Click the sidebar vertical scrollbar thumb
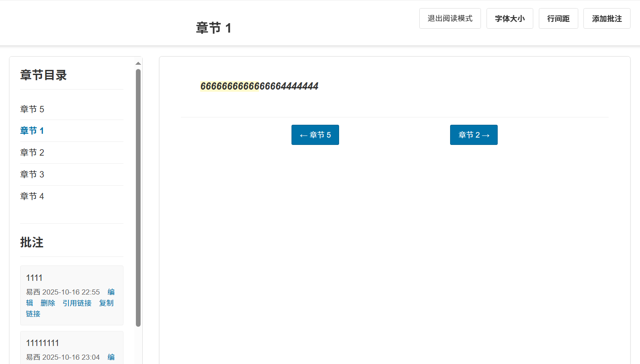Screen dimensions: 640x364 [138, 197]
